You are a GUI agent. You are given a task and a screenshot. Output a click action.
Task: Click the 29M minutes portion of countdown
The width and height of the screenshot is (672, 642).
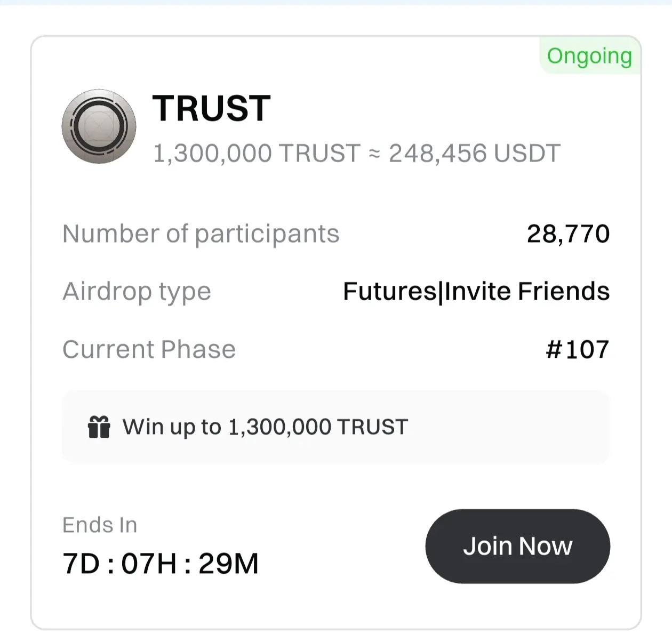tap(228, 564)
